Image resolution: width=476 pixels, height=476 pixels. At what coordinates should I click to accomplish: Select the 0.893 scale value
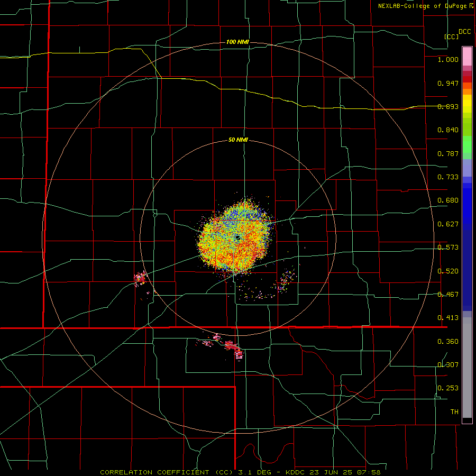click(x=448, y=106)
